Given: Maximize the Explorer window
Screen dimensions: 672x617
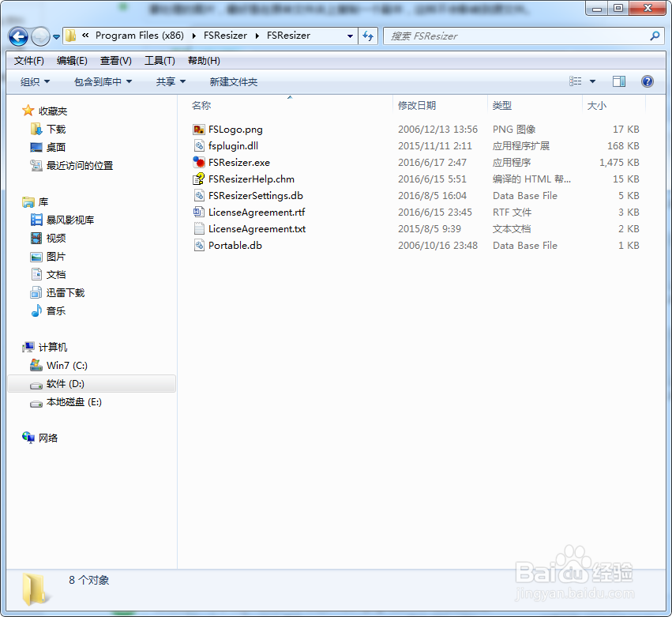Looking at the screenshot, I should (618, 8).
